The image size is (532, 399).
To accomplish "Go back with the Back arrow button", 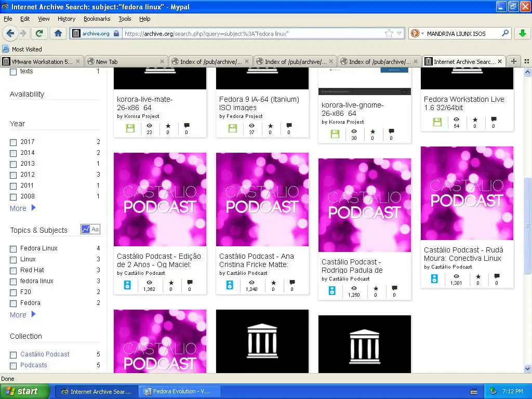I will pos(10,33).
